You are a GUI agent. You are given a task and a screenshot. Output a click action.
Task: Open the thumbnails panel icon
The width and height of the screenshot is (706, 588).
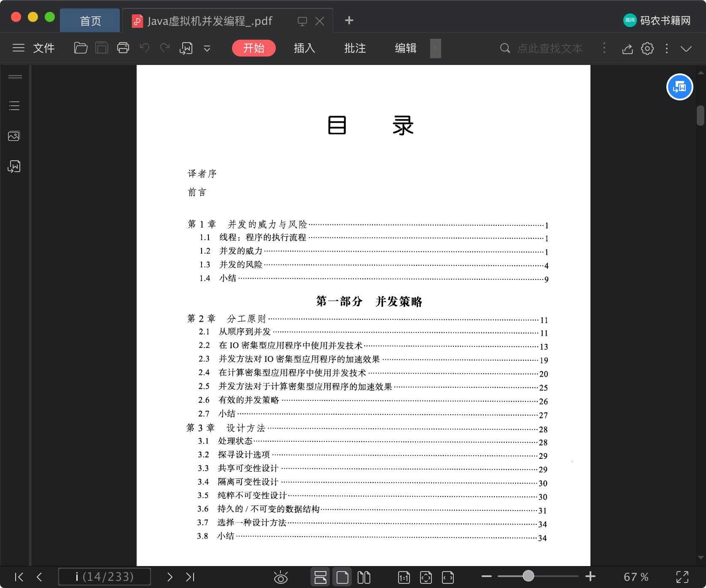point(14,136)
